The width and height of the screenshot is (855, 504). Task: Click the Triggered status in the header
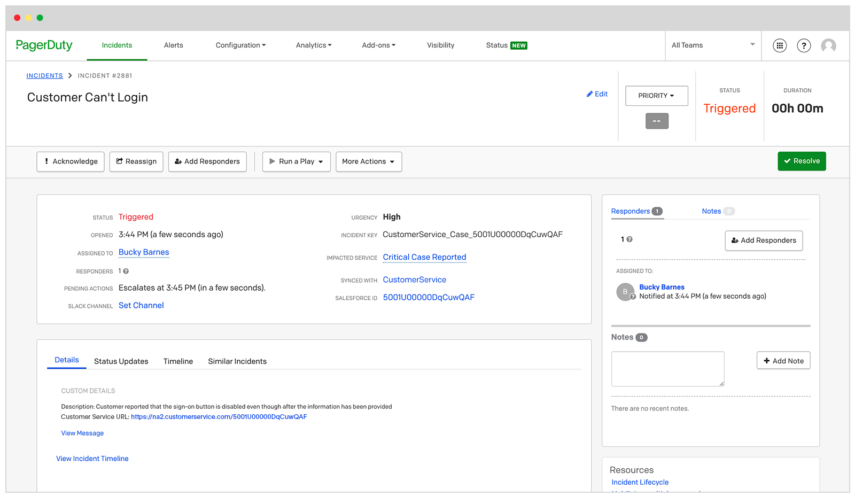729,108
